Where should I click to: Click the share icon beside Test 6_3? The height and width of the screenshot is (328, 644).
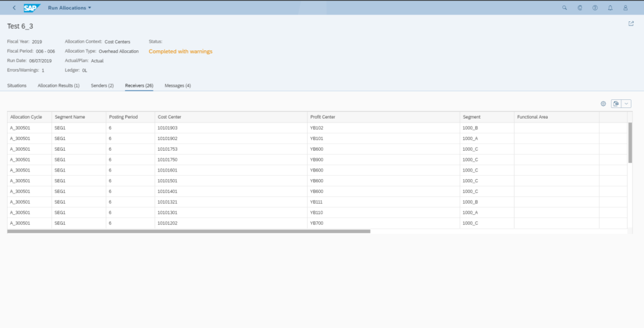[x=631, y=23]
